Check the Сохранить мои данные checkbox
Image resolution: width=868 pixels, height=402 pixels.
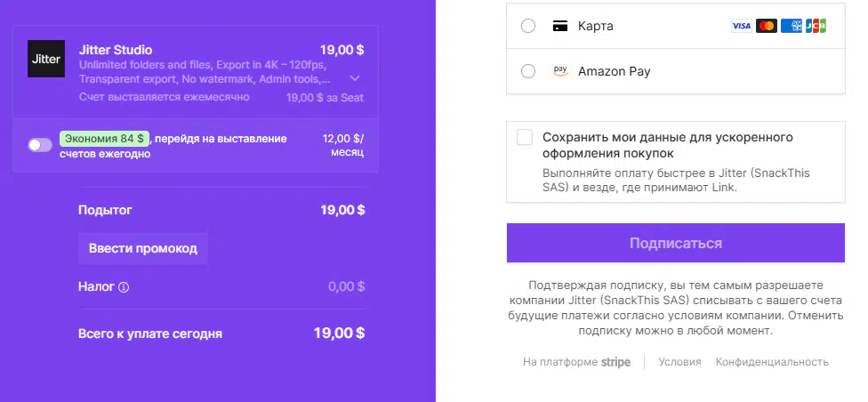(525, 137)
